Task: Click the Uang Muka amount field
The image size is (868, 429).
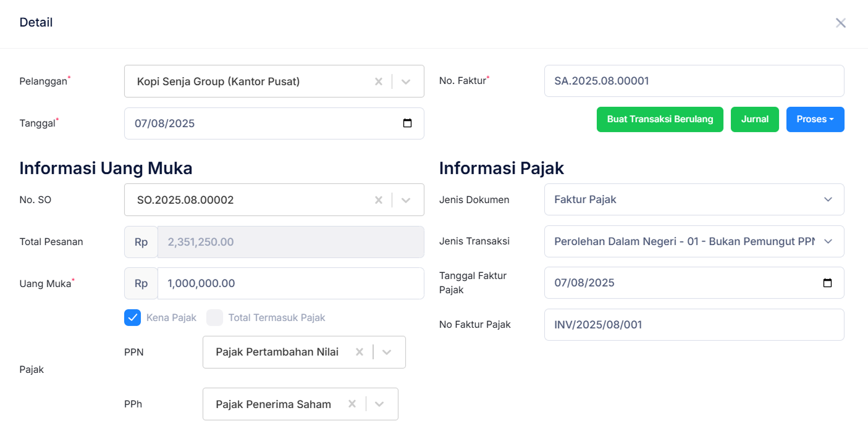Action: tap(290, 283)
